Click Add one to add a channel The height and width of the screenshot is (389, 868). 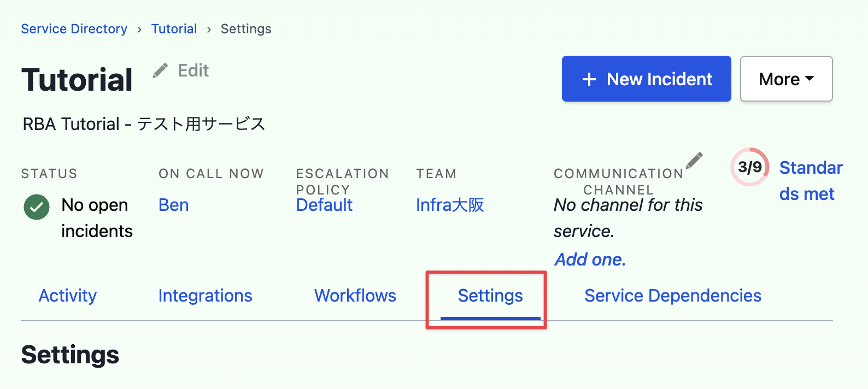pyautogui.click(x=590, y=259)
